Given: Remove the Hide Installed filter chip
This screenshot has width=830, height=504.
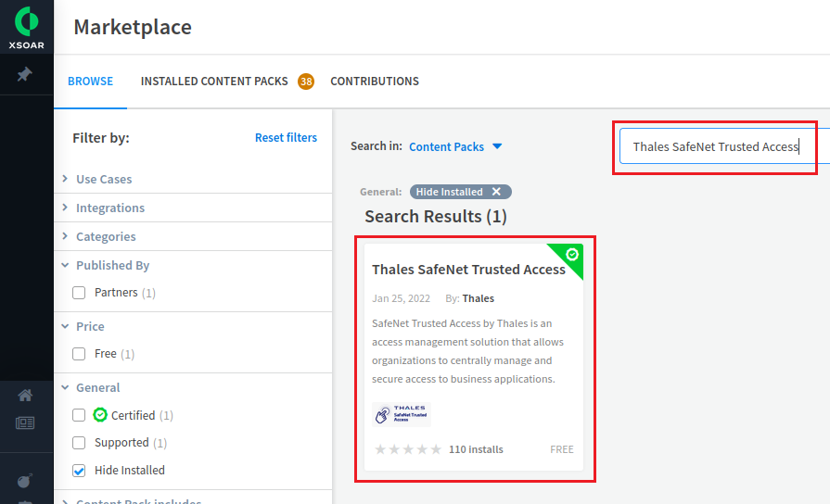Looking at the screenshot, I should (x=496, y=192).
